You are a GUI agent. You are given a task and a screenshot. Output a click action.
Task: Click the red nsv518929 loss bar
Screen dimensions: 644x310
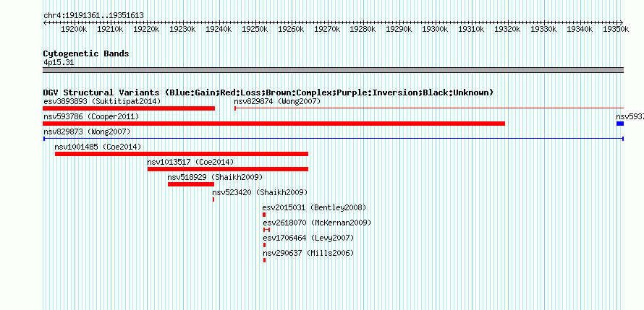click(191, 184)
